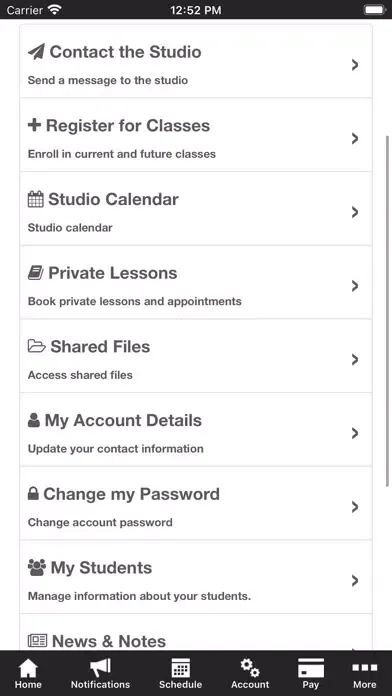Viewport: 392px width, 696px height.
Task: Open the News & Notes entry
Action: click(196, 633)
